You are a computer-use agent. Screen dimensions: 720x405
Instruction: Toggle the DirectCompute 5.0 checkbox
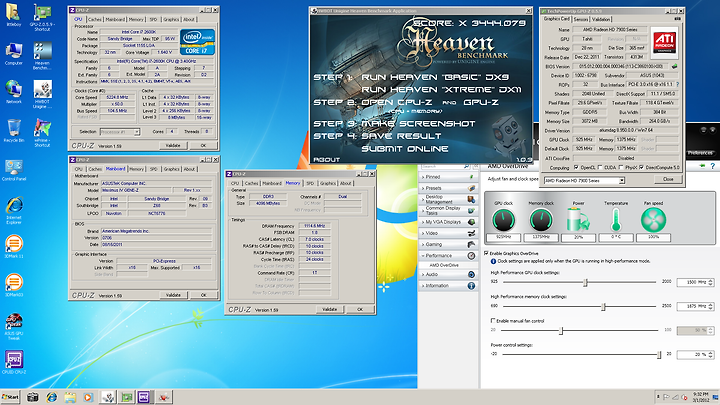(x=641, y=168)
